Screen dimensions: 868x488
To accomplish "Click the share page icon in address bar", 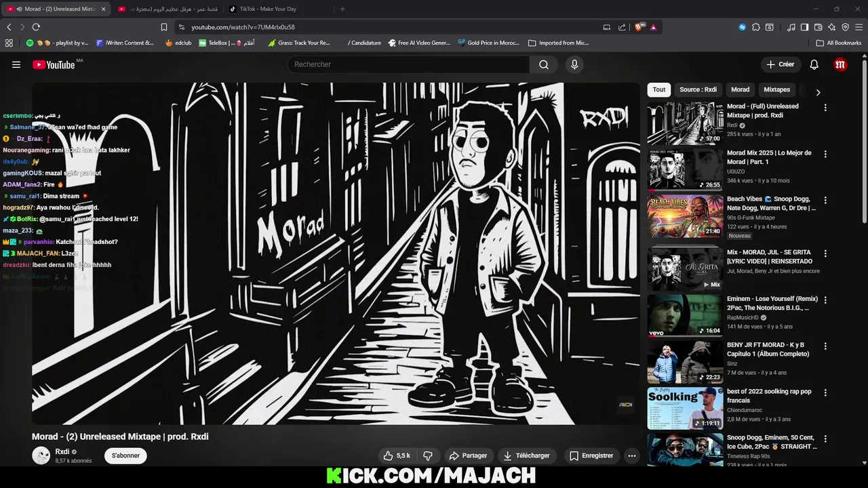I will [x=622, y=27].
